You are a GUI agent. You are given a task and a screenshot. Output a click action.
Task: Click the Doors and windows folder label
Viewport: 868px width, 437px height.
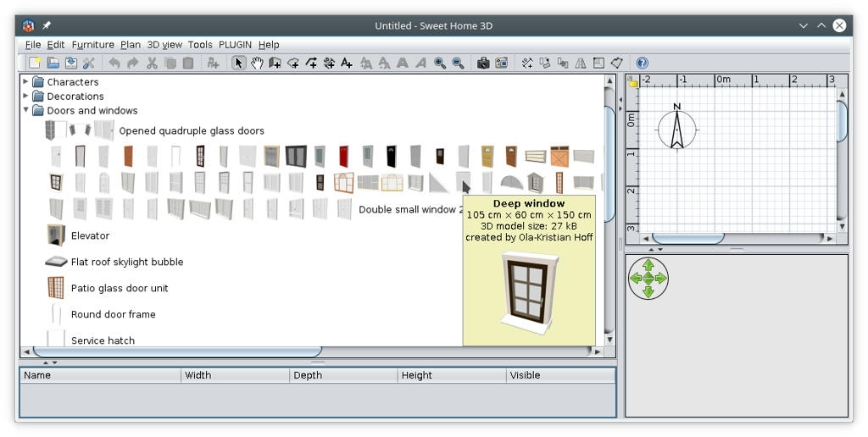click(x=92, y=111)
